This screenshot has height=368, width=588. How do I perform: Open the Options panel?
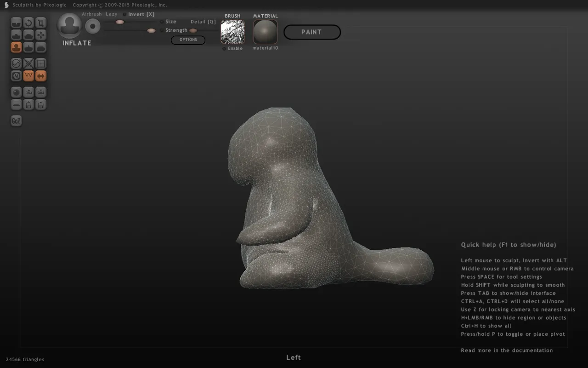click(x=188, y=40)
